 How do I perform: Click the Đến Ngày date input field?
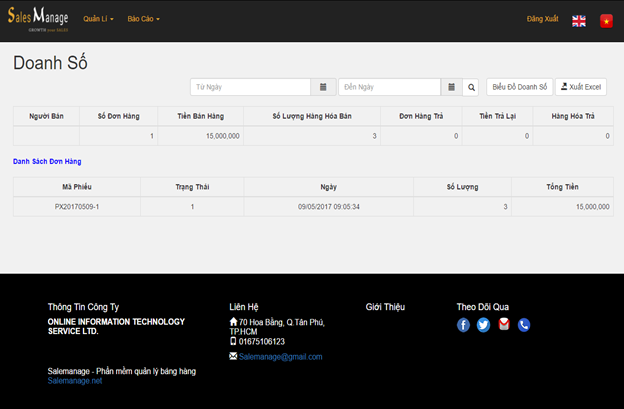(x=389, y=87)
